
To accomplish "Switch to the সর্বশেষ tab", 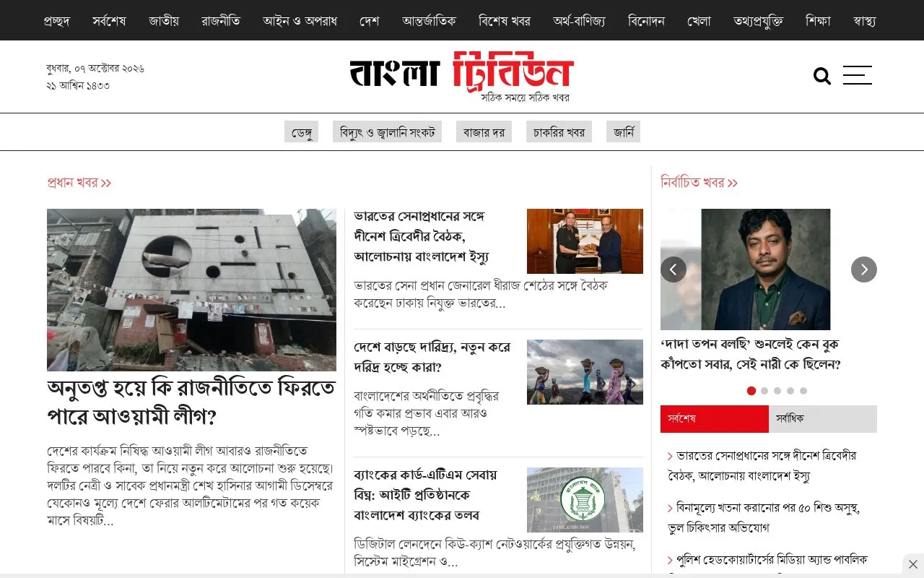I will pyautogui.click(x=715, y=419).
